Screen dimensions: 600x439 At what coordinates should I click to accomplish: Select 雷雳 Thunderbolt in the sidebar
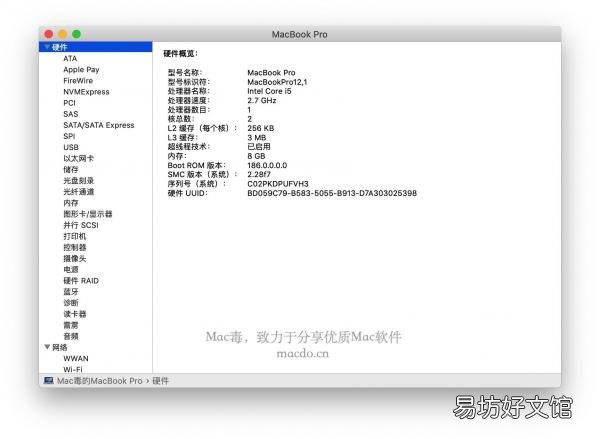tap(71, 325)
